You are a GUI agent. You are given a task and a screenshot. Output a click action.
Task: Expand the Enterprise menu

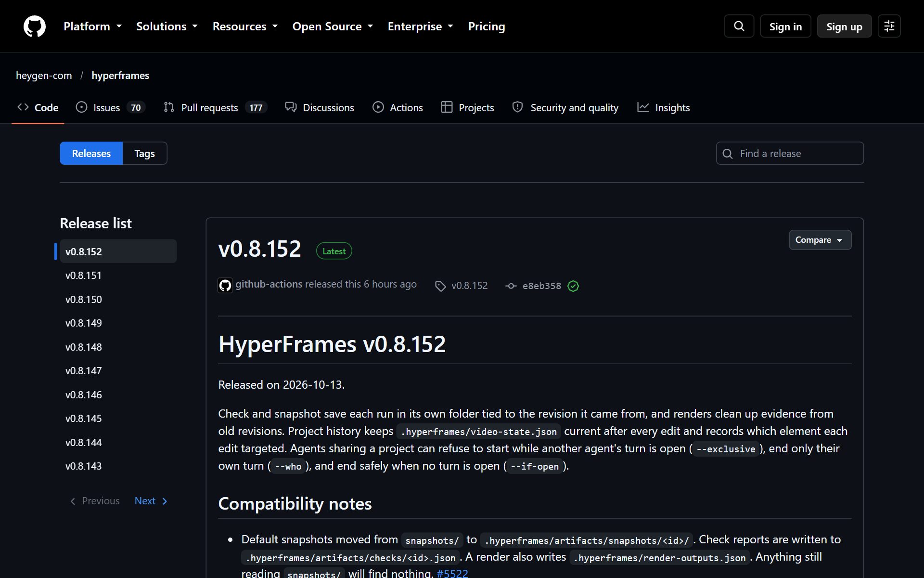[421, 26]
